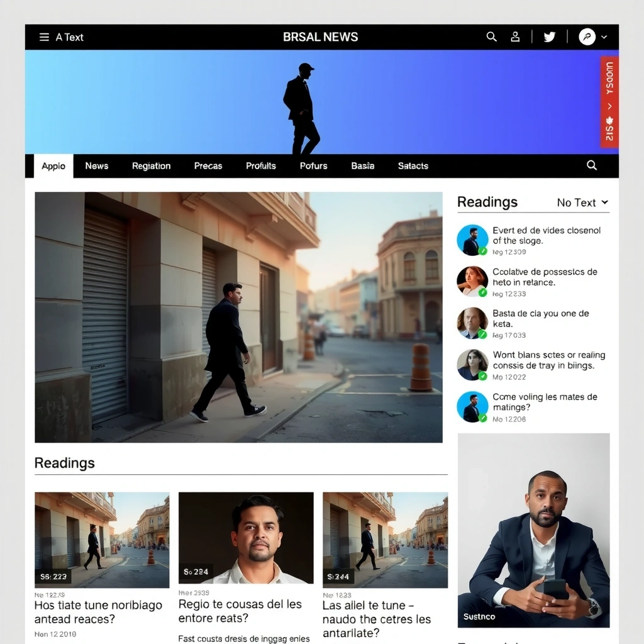Select the Basia navigation tab
Image resolution: width=644 pixels, height=644 pixels.
pyautogui.click(x=362, y=165)
